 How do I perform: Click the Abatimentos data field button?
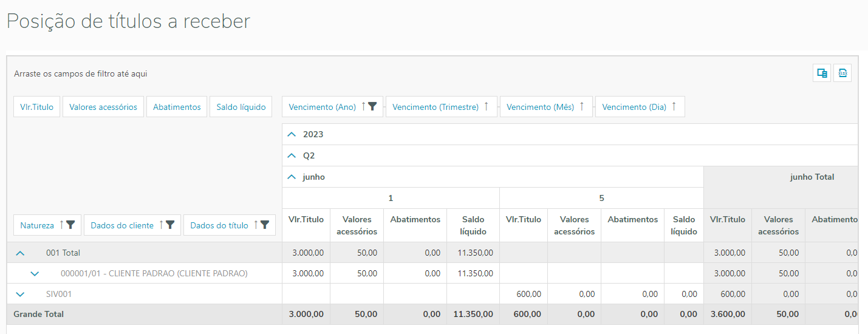pos(177,107)
